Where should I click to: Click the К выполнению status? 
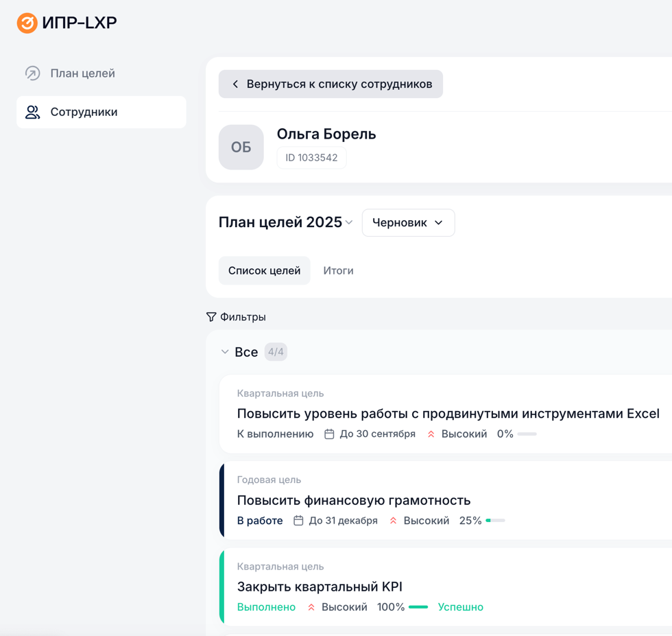pos(275,434)
